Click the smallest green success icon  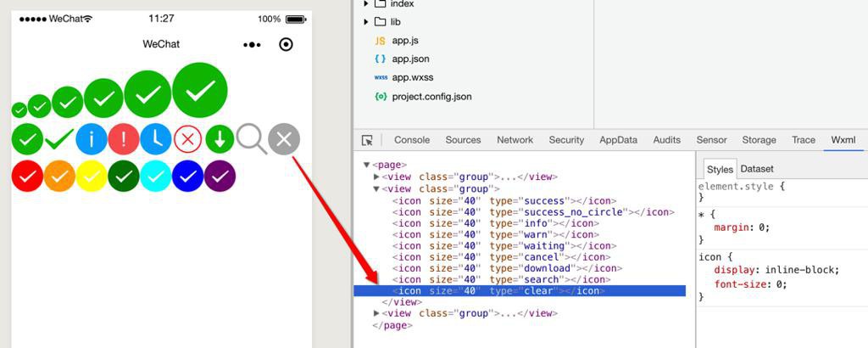point(19,110)
